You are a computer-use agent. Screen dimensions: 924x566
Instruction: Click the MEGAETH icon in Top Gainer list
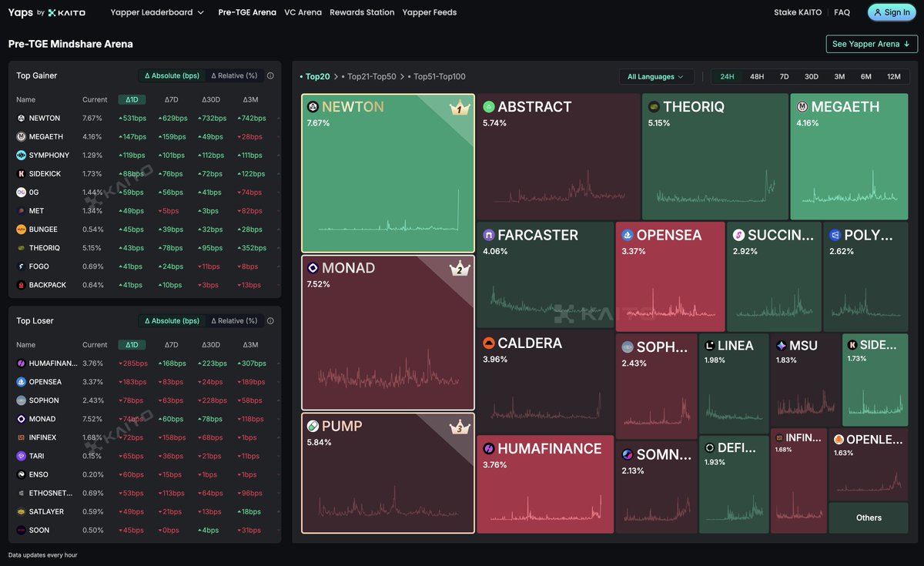point(21,137)
